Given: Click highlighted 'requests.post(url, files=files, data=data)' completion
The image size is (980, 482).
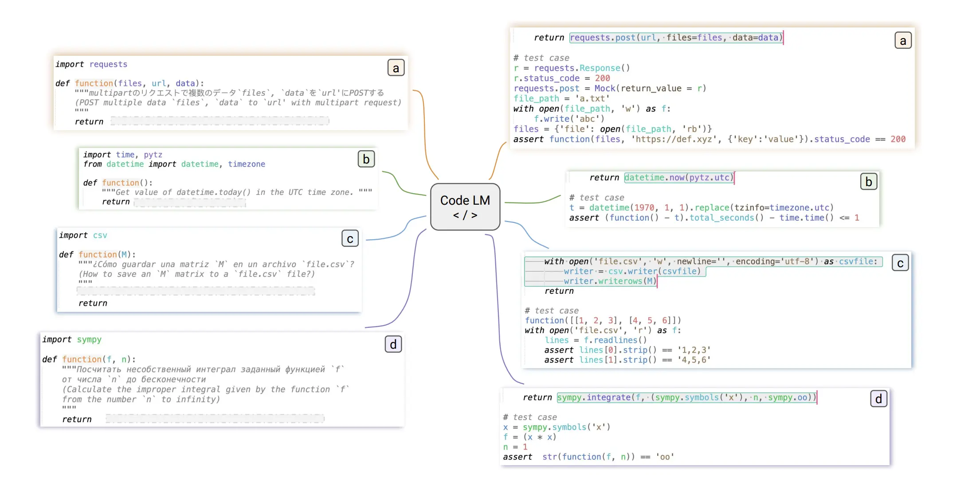Looking at the screenshot, I should [x=676, y=38].
